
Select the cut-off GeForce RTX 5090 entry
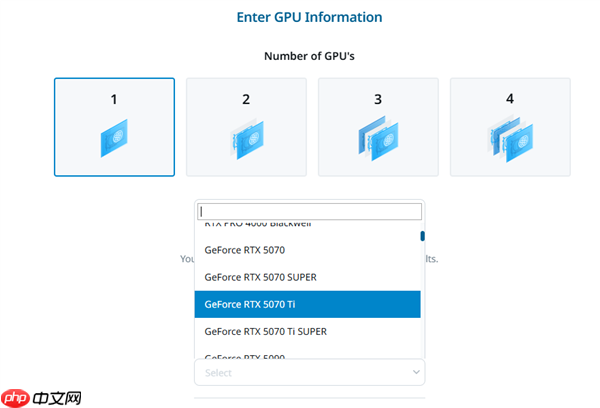[245, 355]
